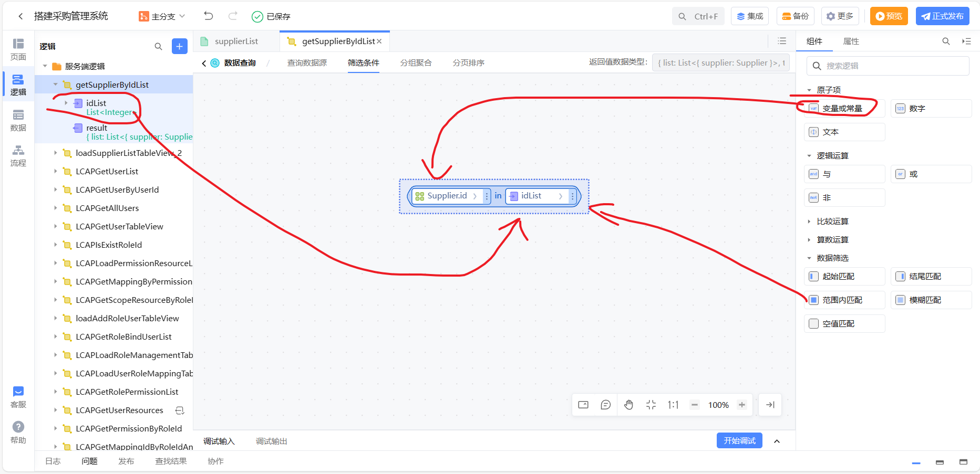Collapse the 原子项 section
The image size is (980, 474).
(809, 90)
